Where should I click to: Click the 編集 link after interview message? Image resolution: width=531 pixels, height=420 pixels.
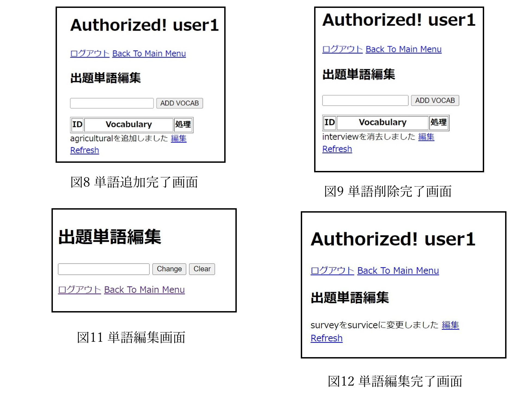[426, 137]
